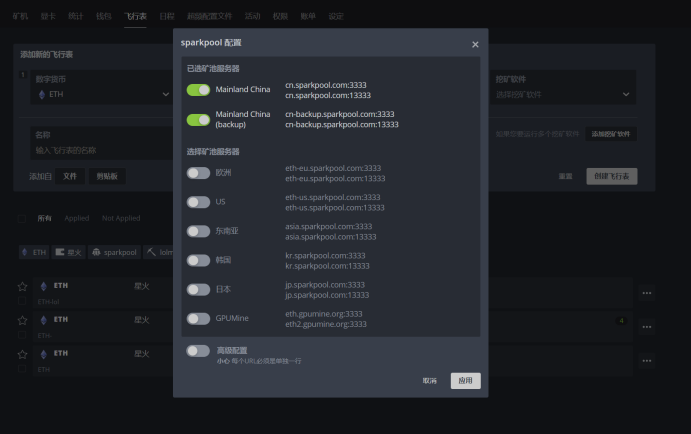Screen dimensions: 691x434
Task: Click the green 4 badge on second row
Action: [621, 321]
